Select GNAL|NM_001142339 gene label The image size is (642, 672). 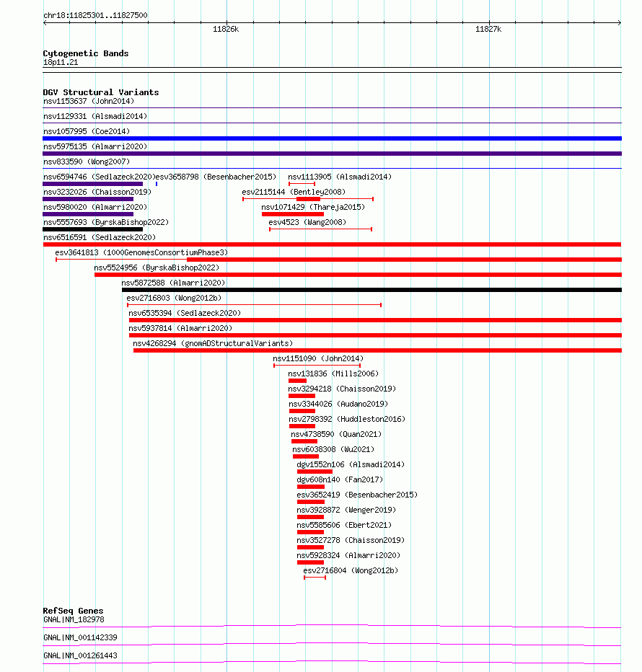(80, 637)
